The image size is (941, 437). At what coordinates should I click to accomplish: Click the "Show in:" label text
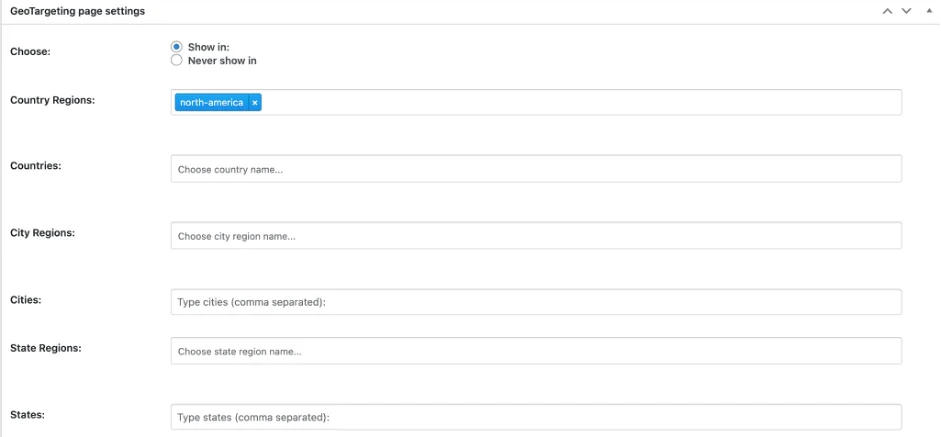tap(209, 47)
